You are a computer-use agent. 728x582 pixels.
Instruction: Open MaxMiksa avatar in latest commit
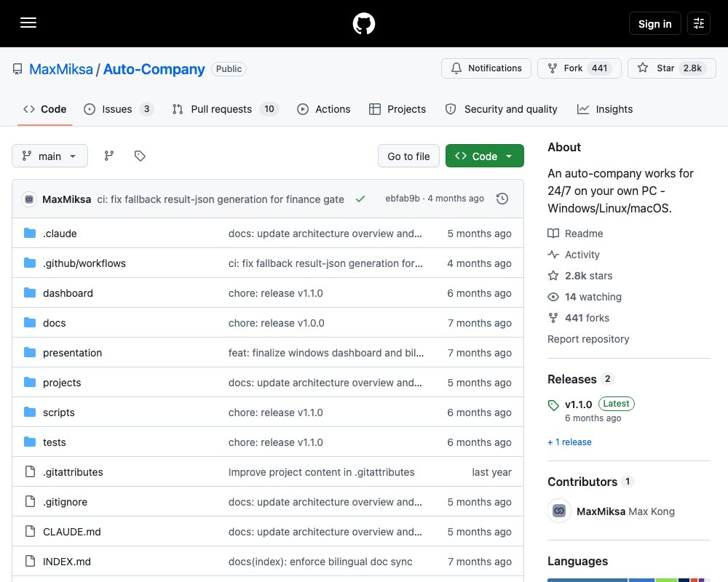coord(29,199)
